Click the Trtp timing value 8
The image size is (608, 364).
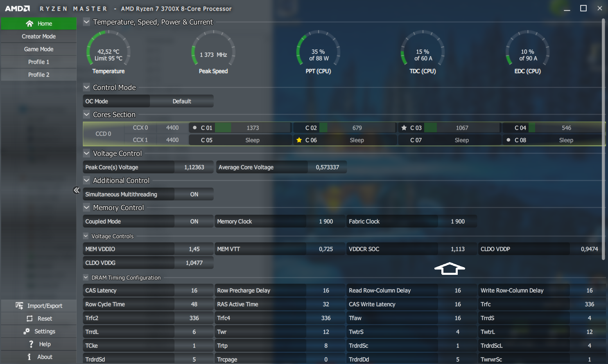click(x=326, y=346)
